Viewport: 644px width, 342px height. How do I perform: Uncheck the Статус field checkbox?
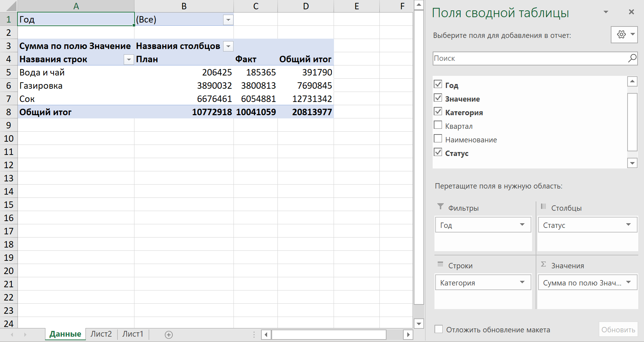pos(438,152)
